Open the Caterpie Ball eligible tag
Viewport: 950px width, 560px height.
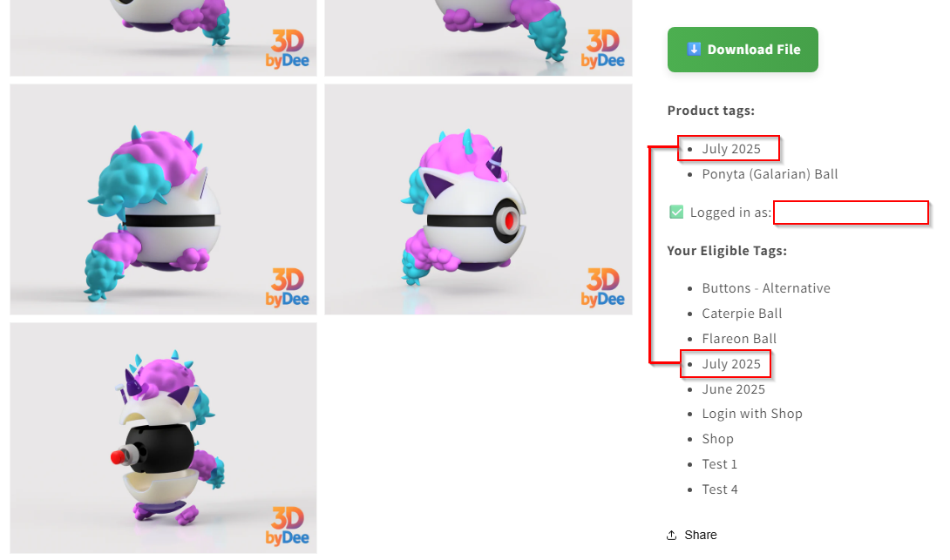click(742, 314)
